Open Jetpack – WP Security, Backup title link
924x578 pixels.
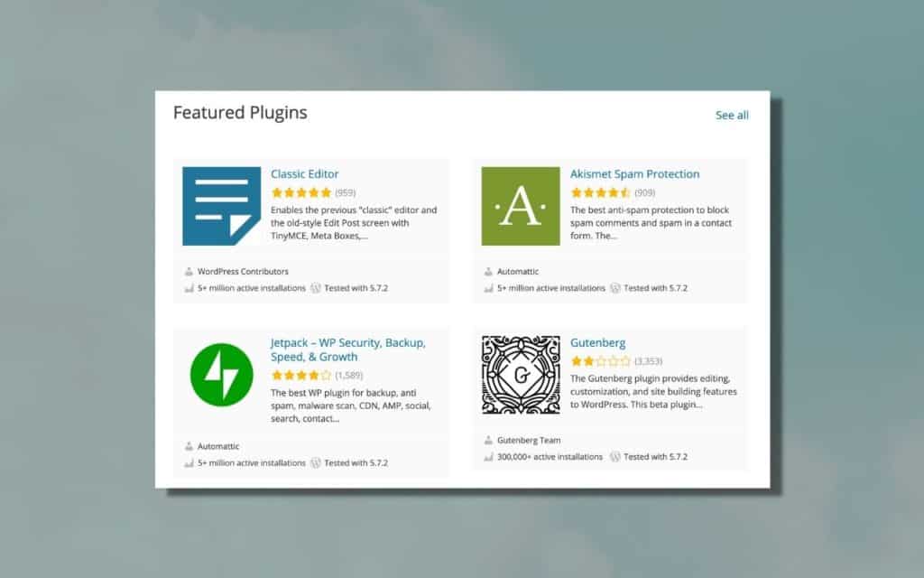[347, 350]
